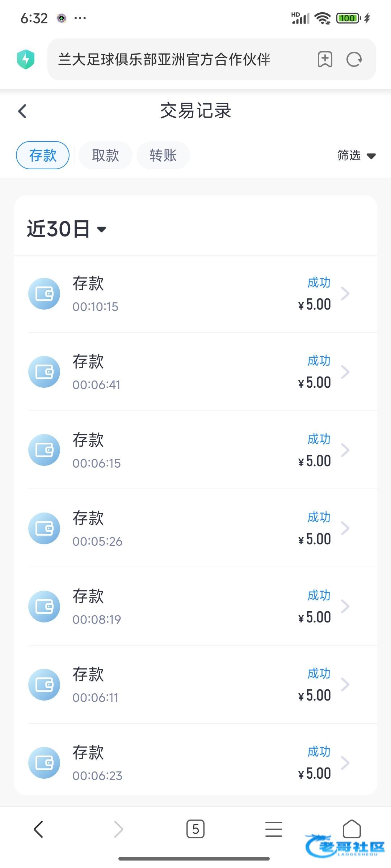Open the 筛选 filter dropdown
Screen dimensions: 391x868
pos(356,156)
